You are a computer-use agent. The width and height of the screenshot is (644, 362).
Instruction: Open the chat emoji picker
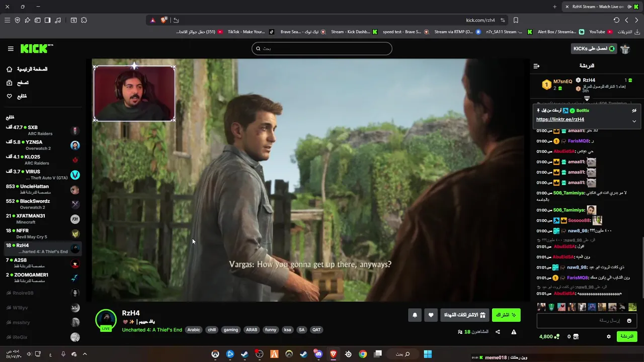click(x=629, y=321)
